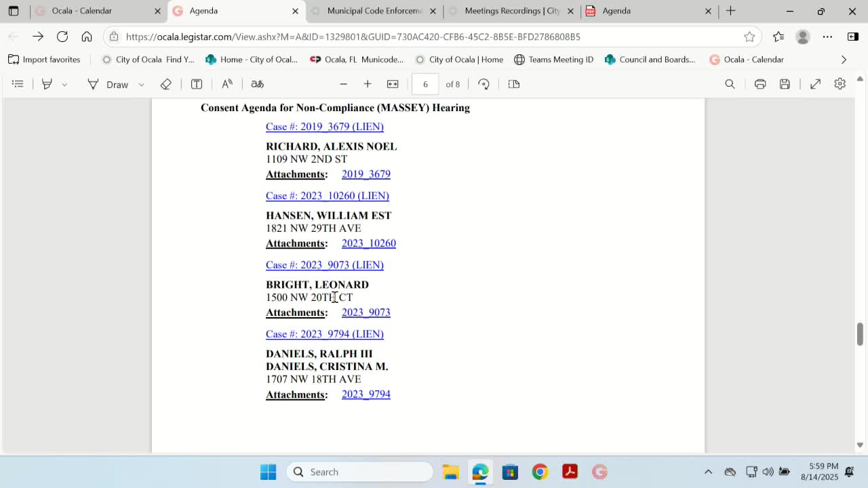Click the PDF vertical scrollbar thumb
Viewport: 868px width, 488px height.
coord(860,335)
